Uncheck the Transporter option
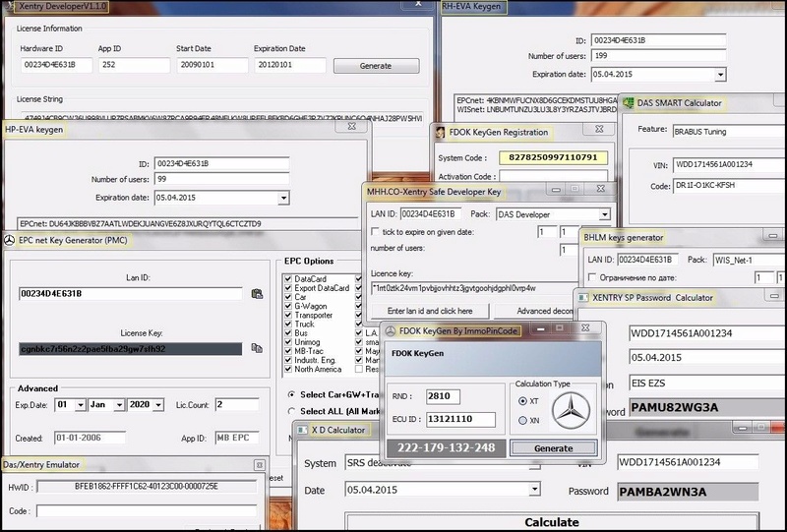 pyautogui.click(x=288, y=316)
